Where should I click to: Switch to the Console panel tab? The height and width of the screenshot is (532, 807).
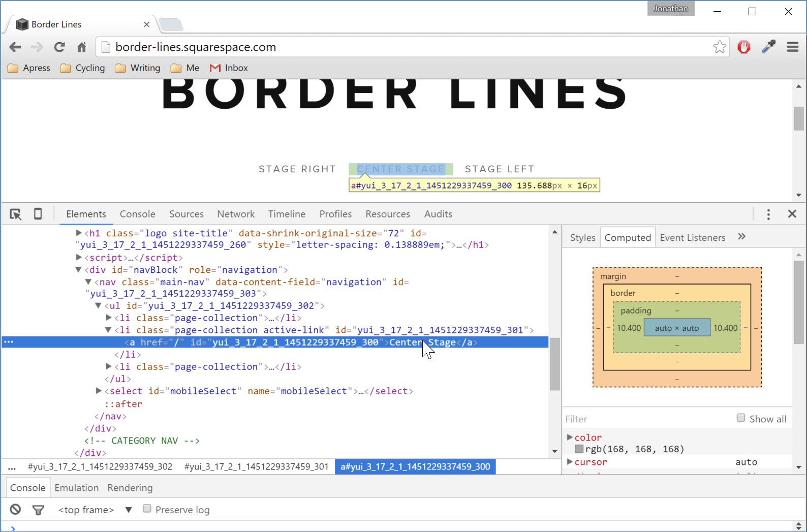pyautogui.click(x=138, y=214)
